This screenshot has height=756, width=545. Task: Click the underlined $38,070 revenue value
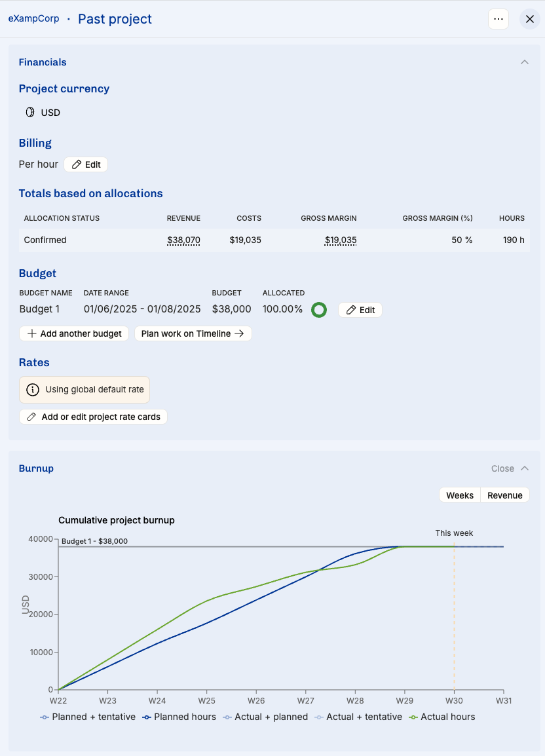click(183, 240)
